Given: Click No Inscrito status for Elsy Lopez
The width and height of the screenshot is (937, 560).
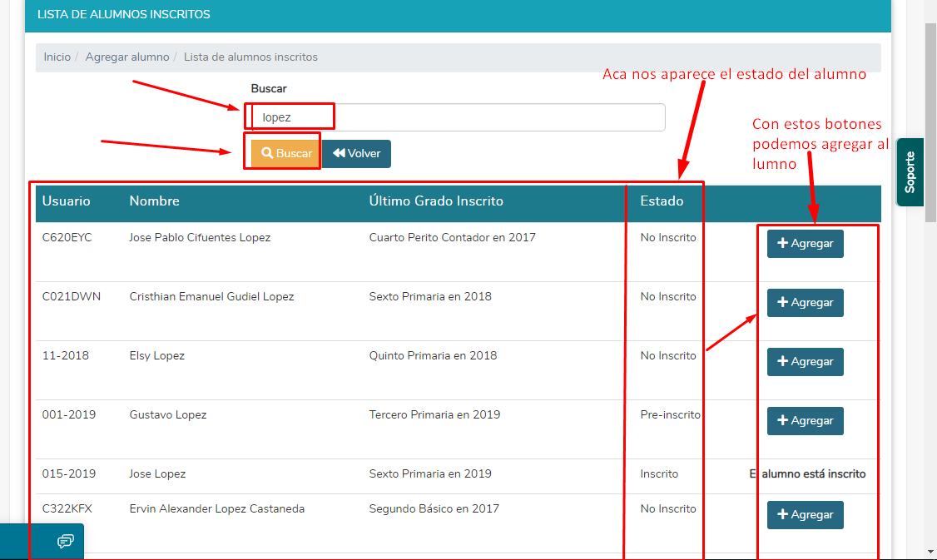Looking at the screenshot, I should (x=668, y=355).
